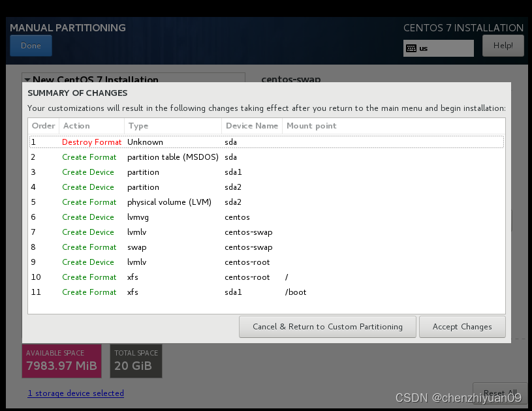Select row 8 Create Format action
The image size is (532, 411).
(x=89, y=247)
